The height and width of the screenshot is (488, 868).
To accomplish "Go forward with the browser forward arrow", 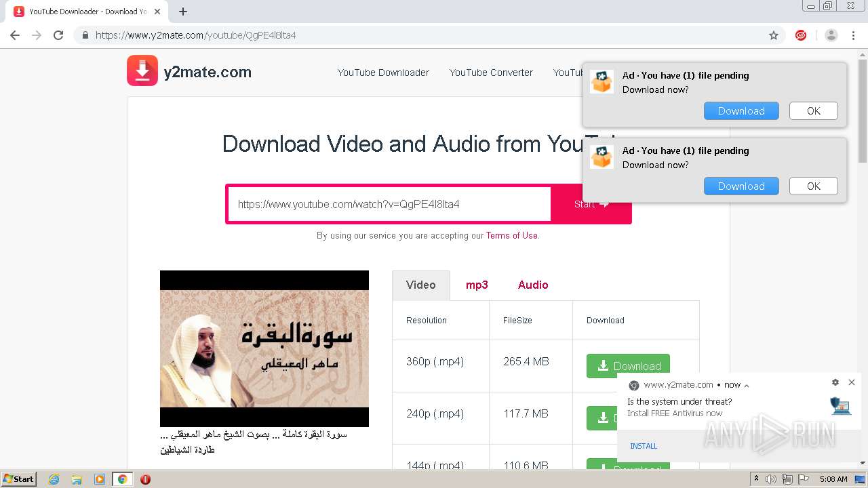I will [x=37, y=35].
